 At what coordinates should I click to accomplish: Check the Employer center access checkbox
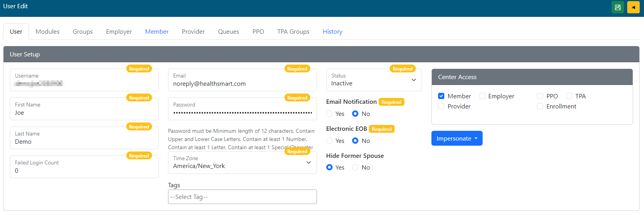482,96
